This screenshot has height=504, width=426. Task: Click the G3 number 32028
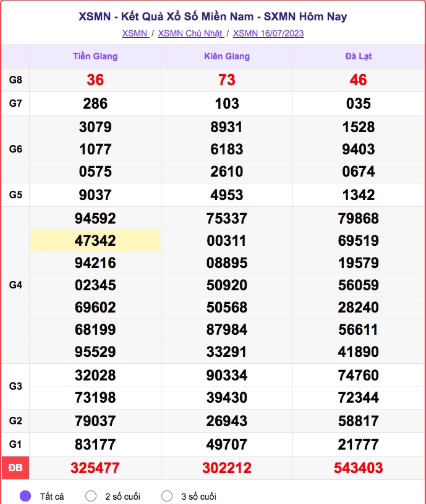(95, 375)
